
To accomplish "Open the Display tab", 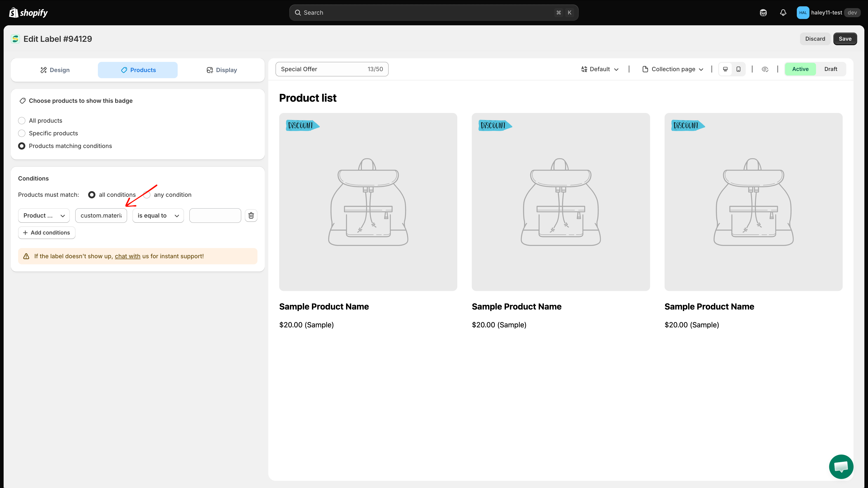I will [221, 70].
